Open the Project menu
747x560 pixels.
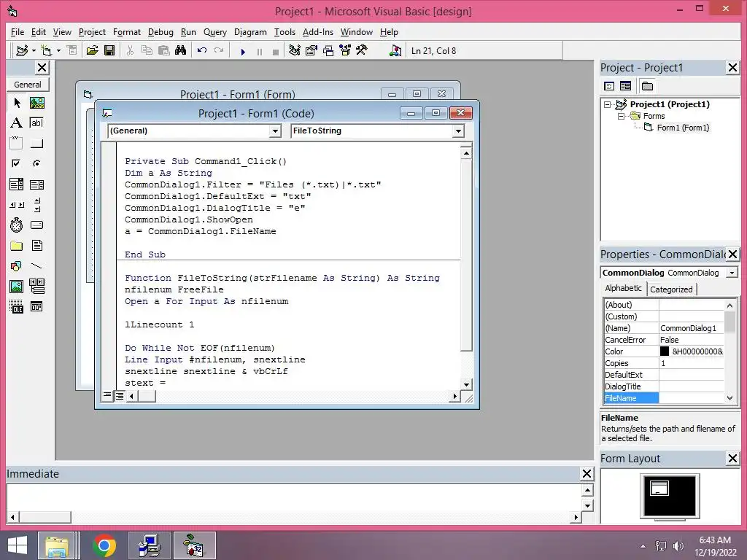[92, 32]
